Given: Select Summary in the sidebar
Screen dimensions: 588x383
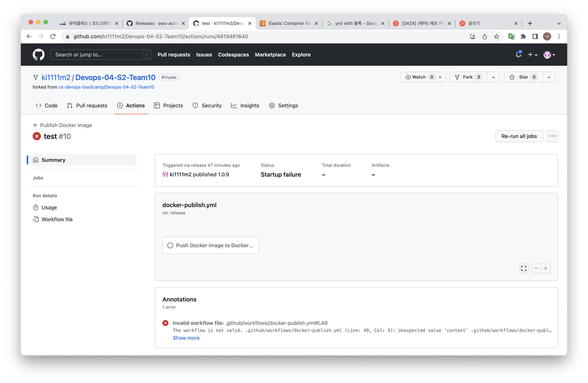Looking at the screenshot, I should (x=83, y=160).
